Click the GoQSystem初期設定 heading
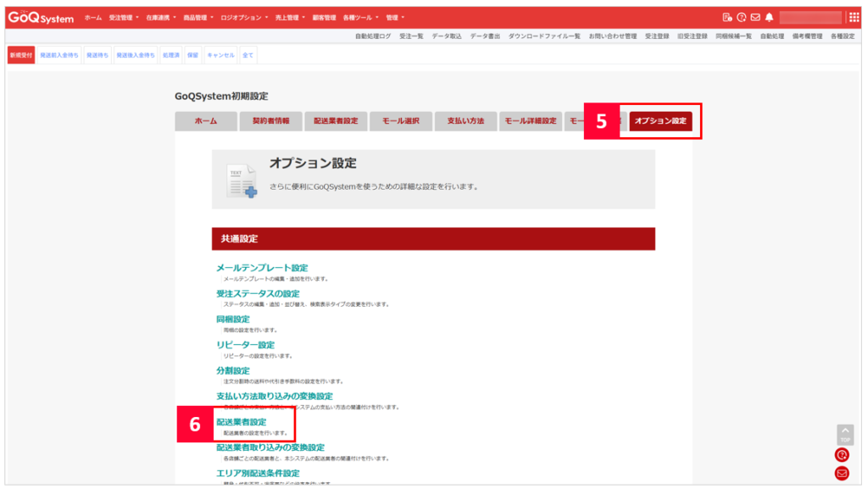 tap(221, 97)
